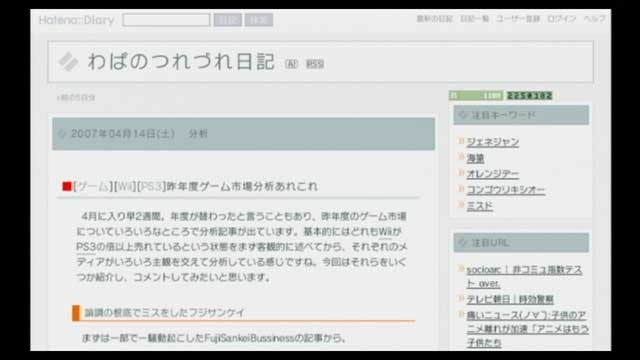Open 日記一覧 in the top navigation

coord(474,19)
